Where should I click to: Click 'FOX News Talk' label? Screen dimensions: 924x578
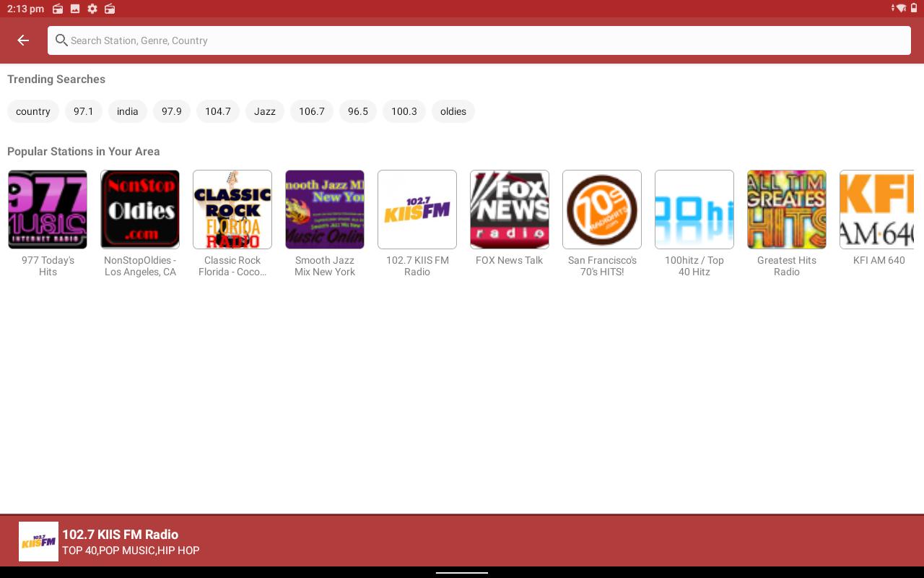pyautogui.click(x=510, y=260)
